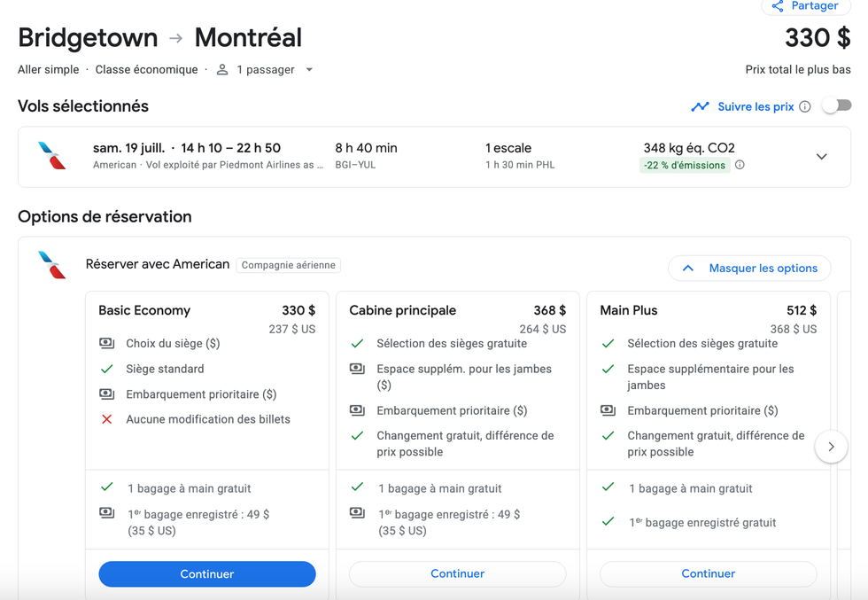868x600 pixels.
Task: Click the Classe économique label
Action: coord(146,70)
